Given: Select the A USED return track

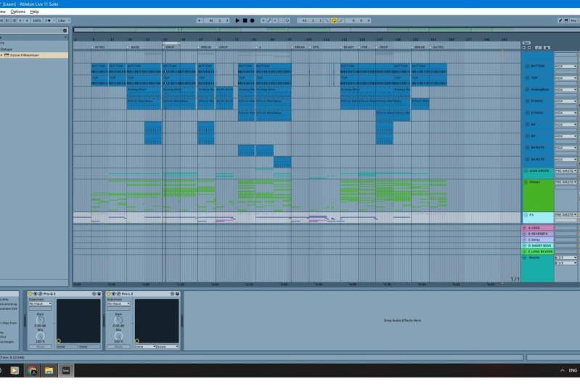Looking at the screenshot, I should click(x=537, y=228).
